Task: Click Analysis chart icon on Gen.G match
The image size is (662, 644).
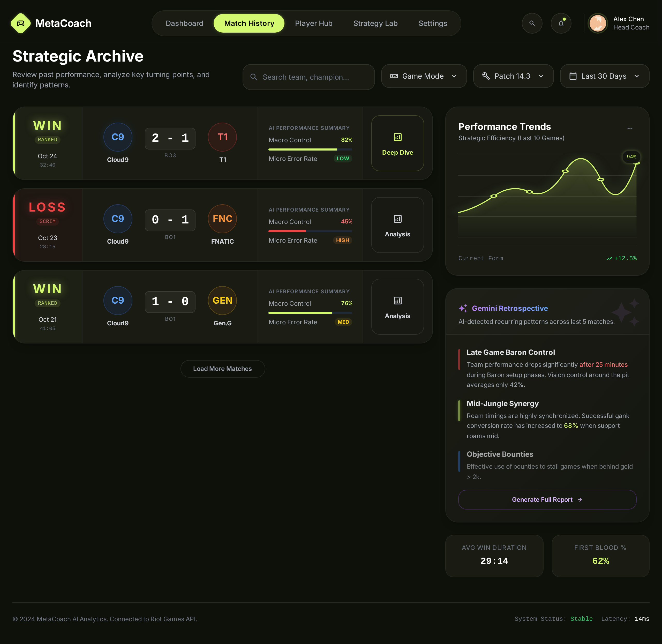Action: click(397, 300)
